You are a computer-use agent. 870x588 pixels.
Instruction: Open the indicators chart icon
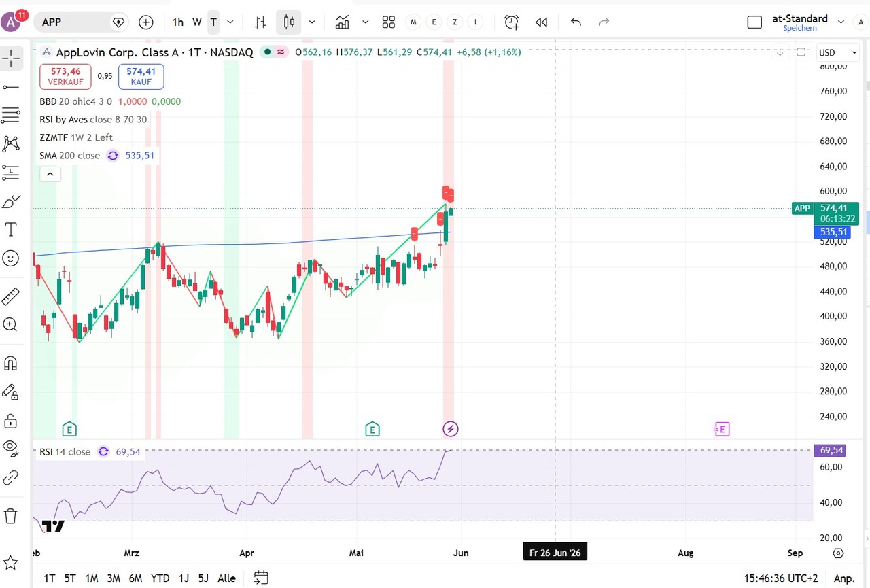coord(342,22)
